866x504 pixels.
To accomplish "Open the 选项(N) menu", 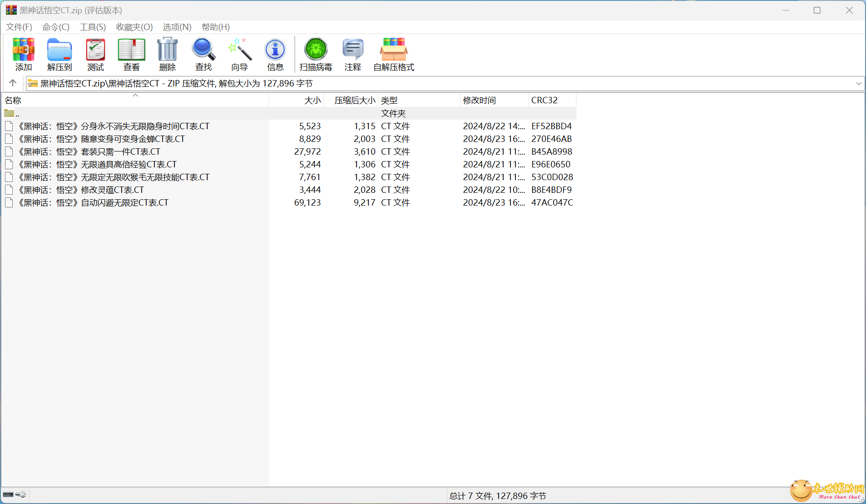I will pos(177,27).
